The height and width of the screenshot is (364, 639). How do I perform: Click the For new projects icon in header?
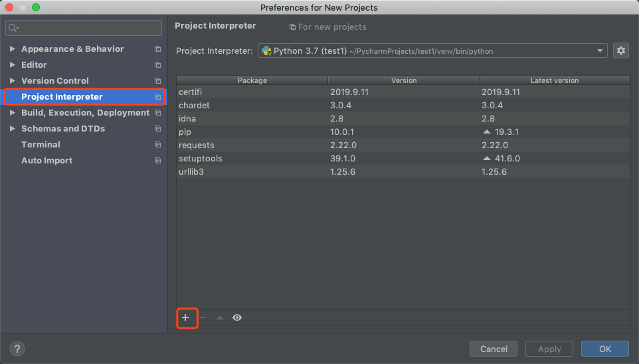pos(292,27)
